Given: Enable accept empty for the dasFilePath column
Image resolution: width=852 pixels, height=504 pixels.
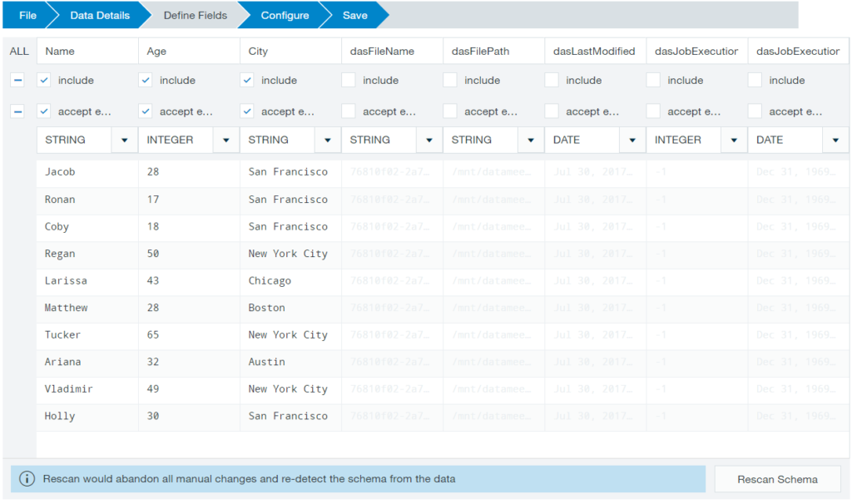Looking at the screenshot, I should click(449, 111).
